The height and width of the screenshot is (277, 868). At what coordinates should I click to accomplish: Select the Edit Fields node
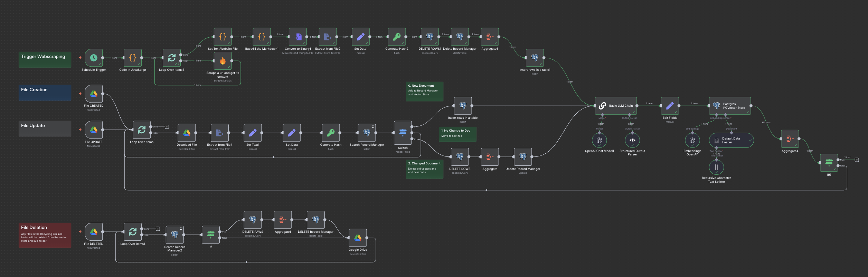(670, 106)
